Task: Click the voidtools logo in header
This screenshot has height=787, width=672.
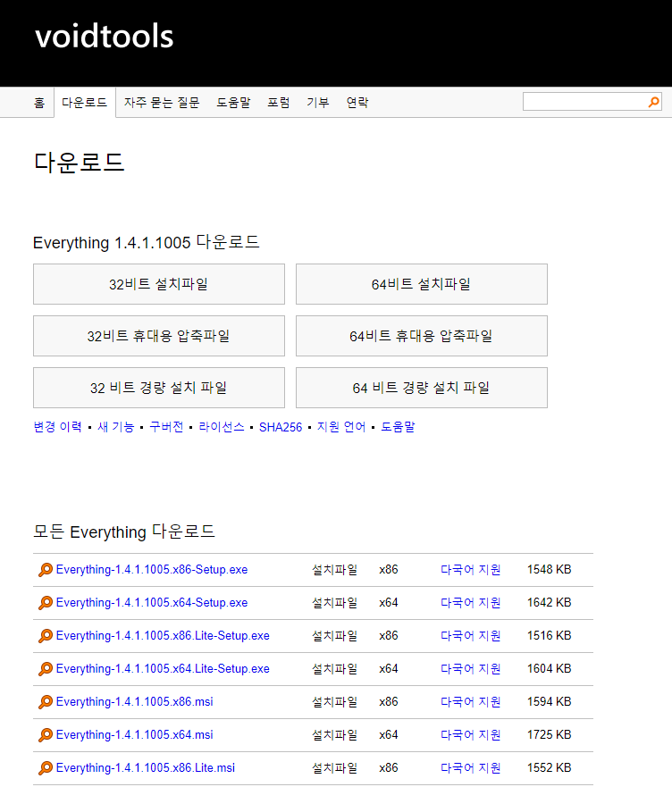Action: tap(104, 36)
